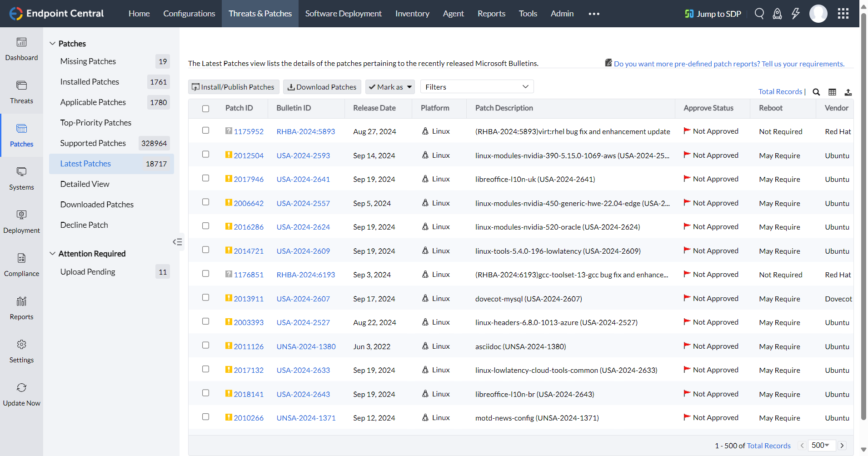Select checkbox for patch 2013911
The width and height of the screenshot is (868, 456).
(x=206, y=298)
